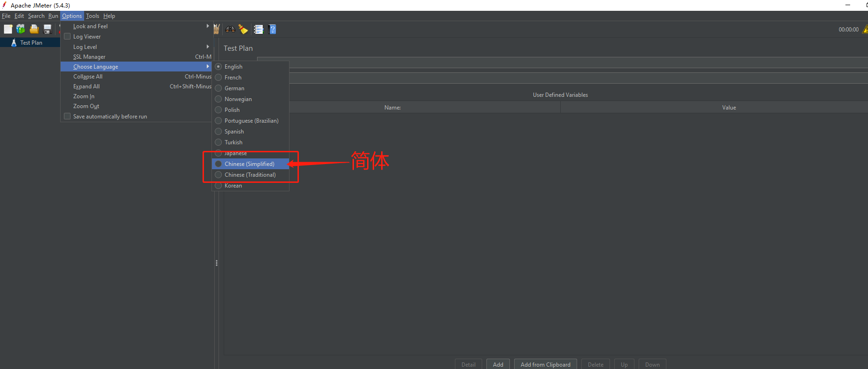Click Zoom Out menu entry
Viewport: 868px width, 369px height.
click(136, 106)
